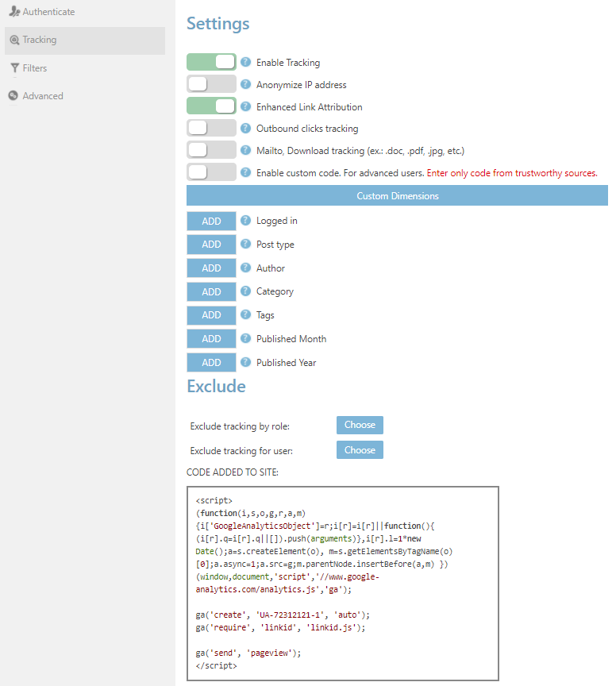Disable Enhanced Link Attribution toggle

pyautogui.click(x=211, y=106)
